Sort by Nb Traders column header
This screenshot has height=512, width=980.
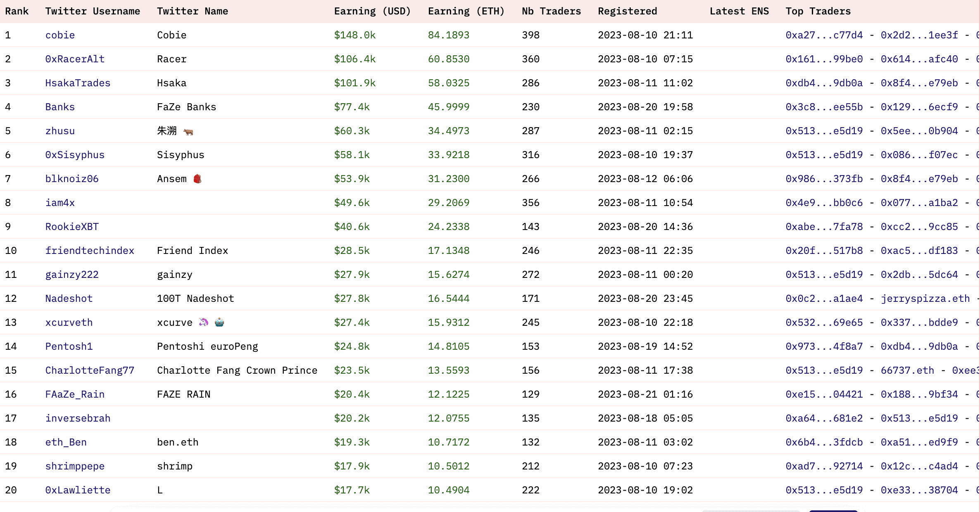pos(551,11)
